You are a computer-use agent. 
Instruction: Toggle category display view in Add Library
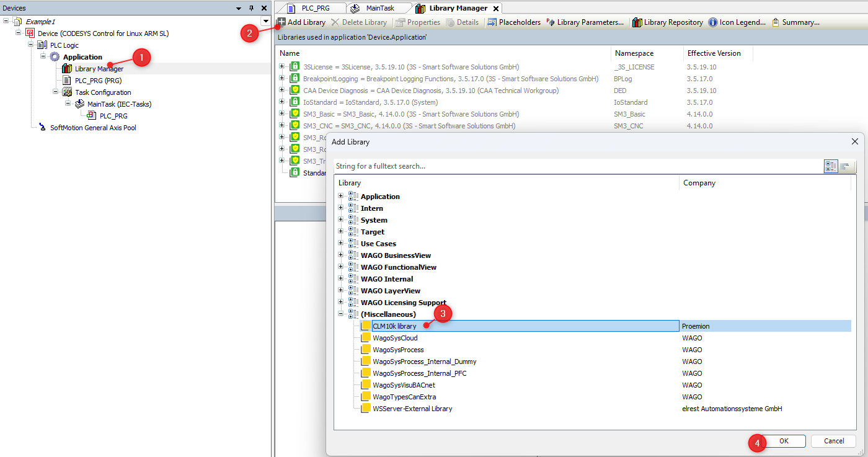(831, 166)
